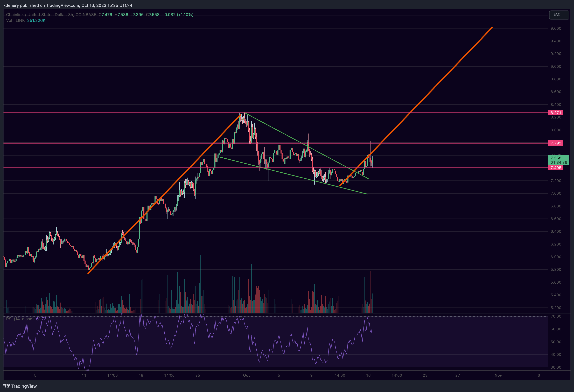
Task: Click the 8.000 price axis label
Action: tap(556, 130)
